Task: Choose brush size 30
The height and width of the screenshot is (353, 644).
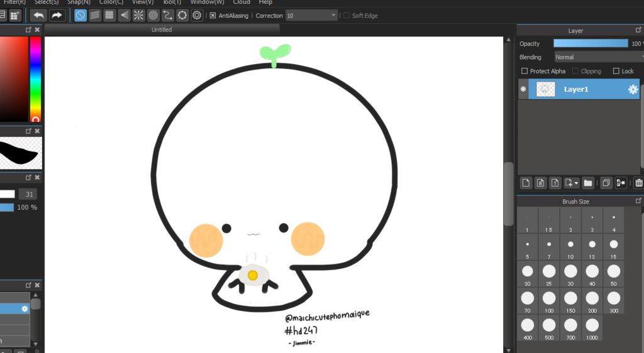Action: (x=570, y=274)
